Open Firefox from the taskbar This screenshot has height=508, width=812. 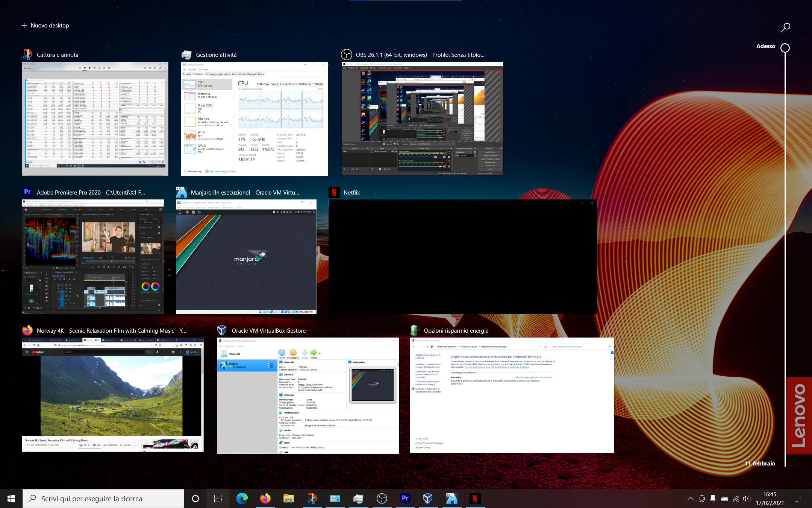point(265,499)
